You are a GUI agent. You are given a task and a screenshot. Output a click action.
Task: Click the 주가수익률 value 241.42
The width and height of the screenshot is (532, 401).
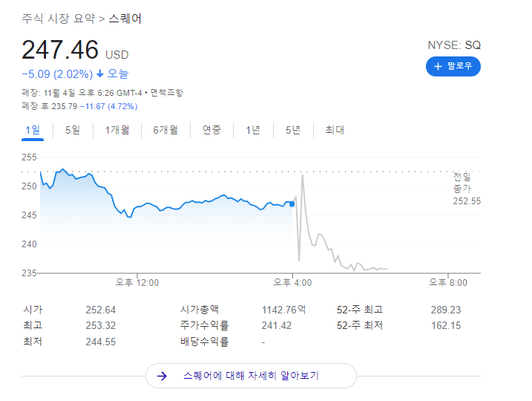pos(276,325)
